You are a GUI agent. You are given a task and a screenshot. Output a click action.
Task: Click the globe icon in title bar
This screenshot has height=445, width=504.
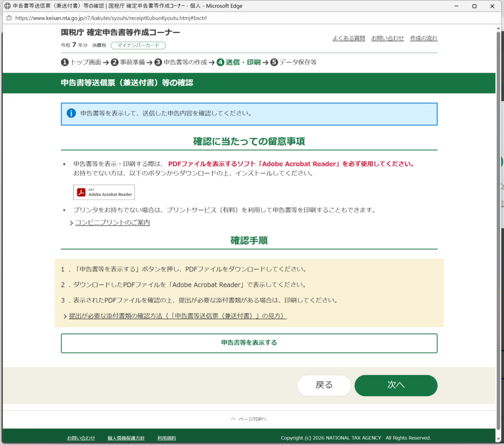click(7, 6)
